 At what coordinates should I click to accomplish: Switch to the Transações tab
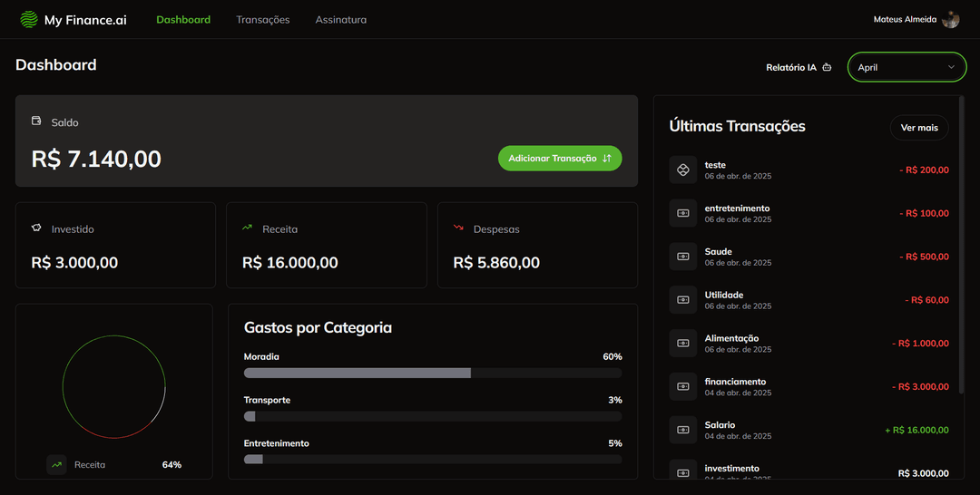coord(262,20)
